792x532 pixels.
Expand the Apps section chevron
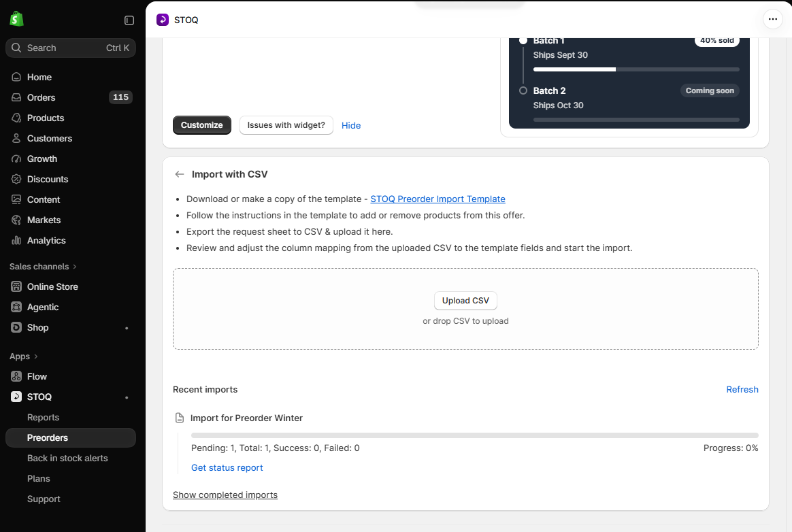(x=36, y=356)
